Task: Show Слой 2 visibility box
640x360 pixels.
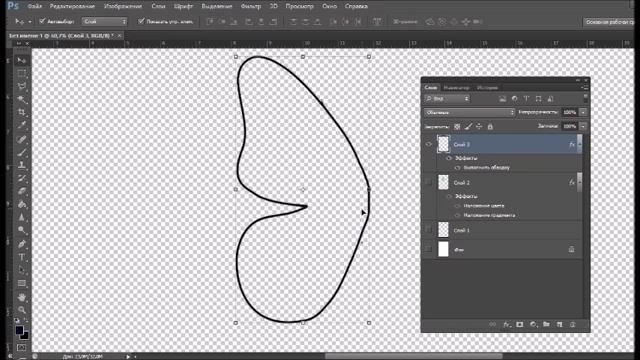Action: coord(429,182)
